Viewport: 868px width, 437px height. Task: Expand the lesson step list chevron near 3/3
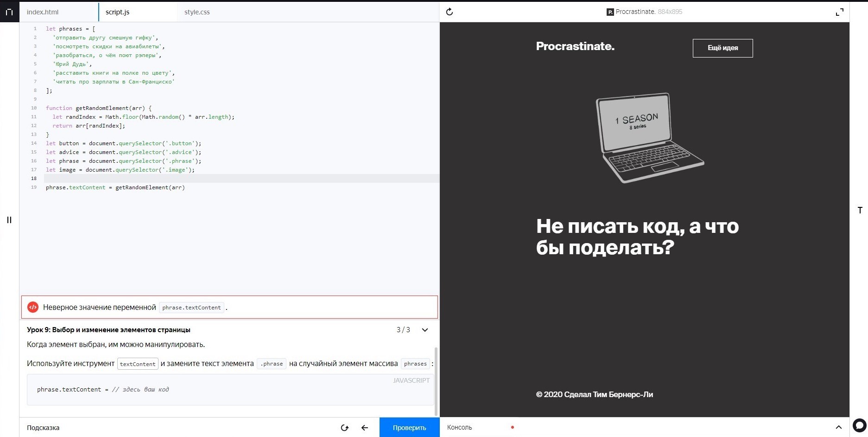click(424, 330)
